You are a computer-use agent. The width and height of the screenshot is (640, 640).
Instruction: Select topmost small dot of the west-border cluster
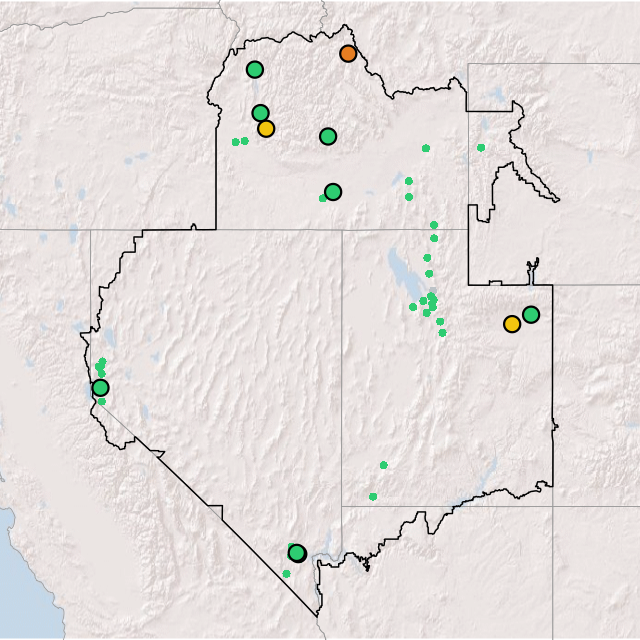click(x=102, y=361)
